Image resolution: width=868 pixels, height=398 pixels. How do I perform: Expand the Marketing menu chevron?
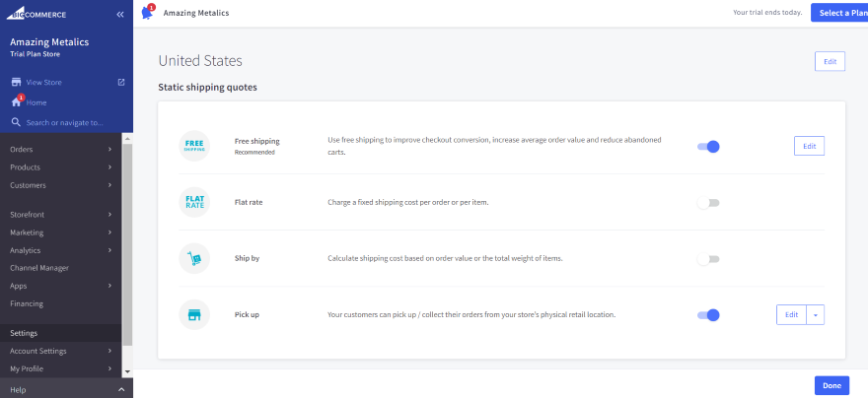tap(110, 232)
